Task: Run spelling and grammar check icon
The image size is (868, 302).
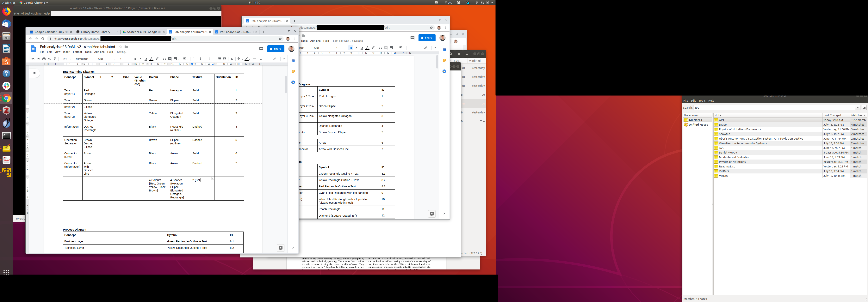Action: pyautogui.click(x=49, y=59)
